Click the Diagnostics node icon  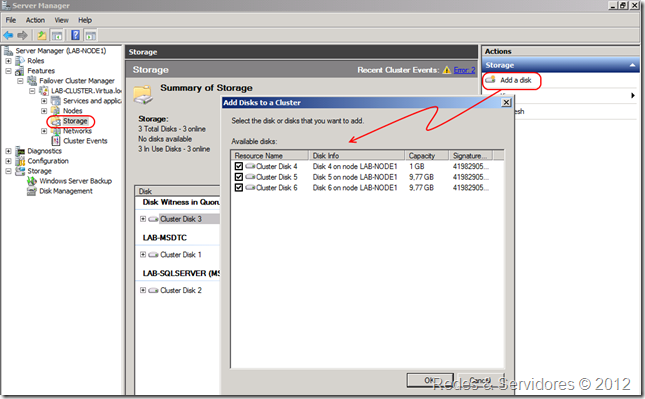(20, 151)
